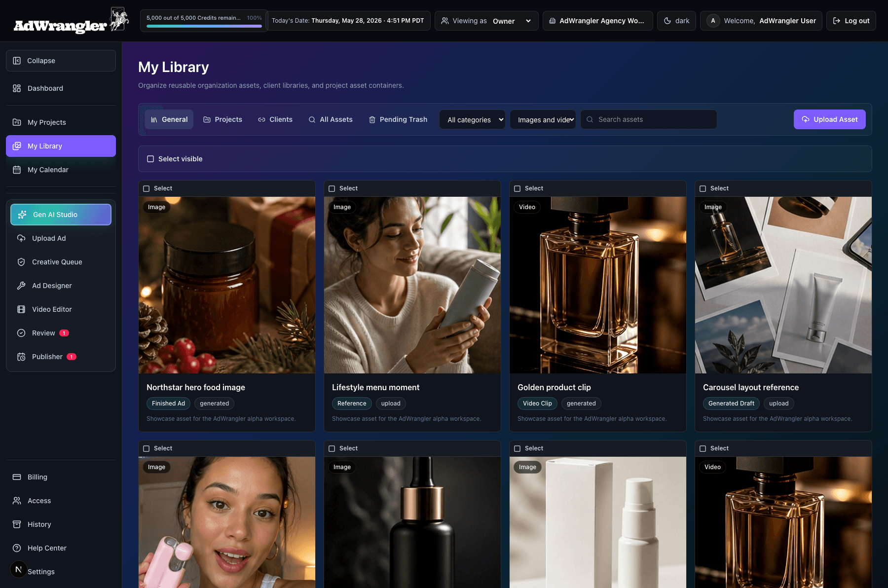Click the Publisher calendar-clock icon
This screenshot has width=888, height=588.
coord(21,357)
